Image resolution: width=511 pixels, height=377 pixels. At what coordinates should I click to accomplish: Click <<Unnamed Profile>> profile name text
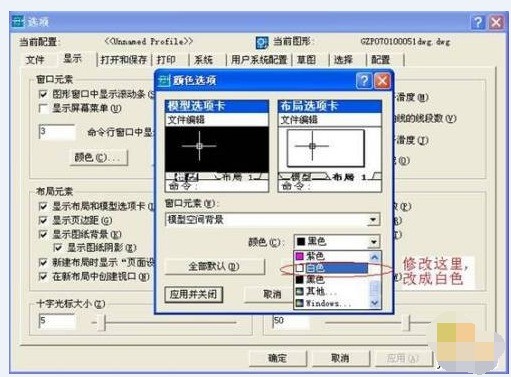click(x=149, y=42)
